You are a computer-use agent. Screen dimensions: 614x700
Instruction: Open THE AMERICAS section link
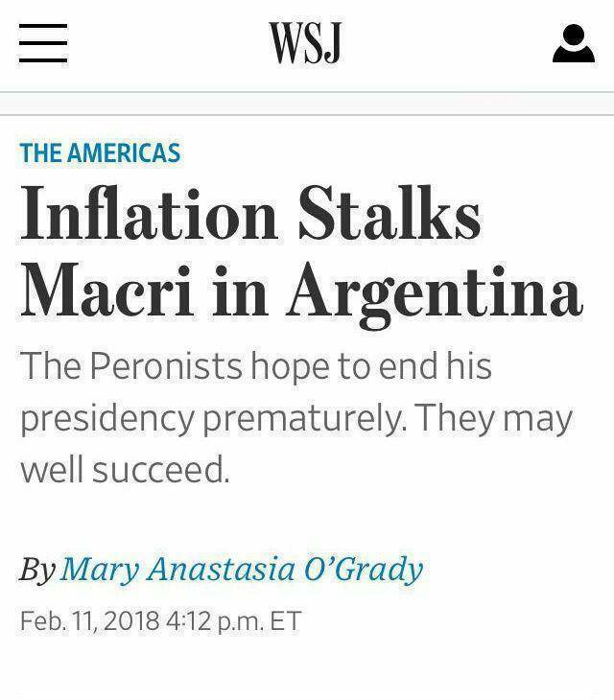click(100, 152)
